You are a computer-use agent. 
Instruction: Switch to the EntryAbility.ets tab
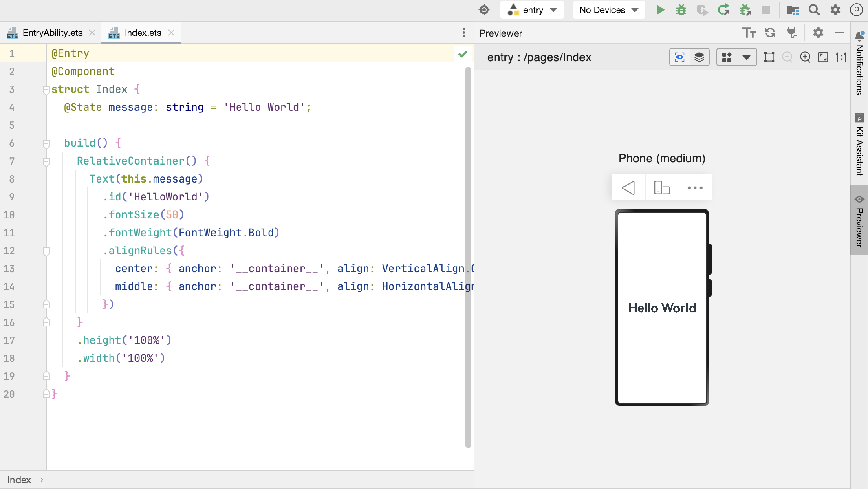point(52,33)
